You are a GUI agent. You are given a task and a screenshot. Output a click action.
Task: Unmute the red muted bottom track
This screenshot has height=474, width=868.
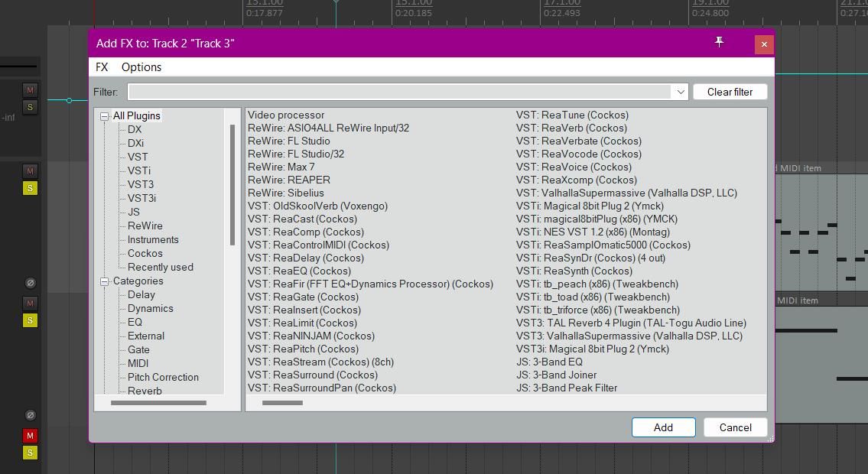coord(30,435)
